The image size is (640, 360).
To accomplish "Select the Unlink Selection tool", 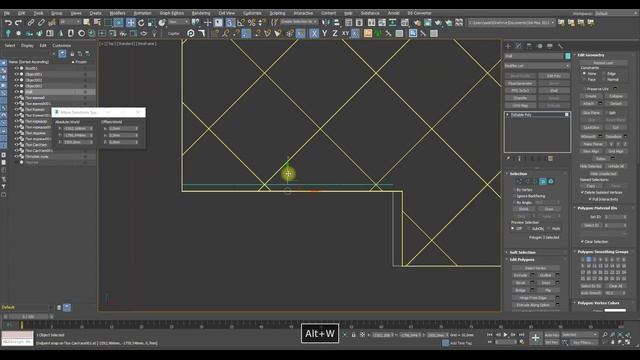I will (x=41, y=22).
